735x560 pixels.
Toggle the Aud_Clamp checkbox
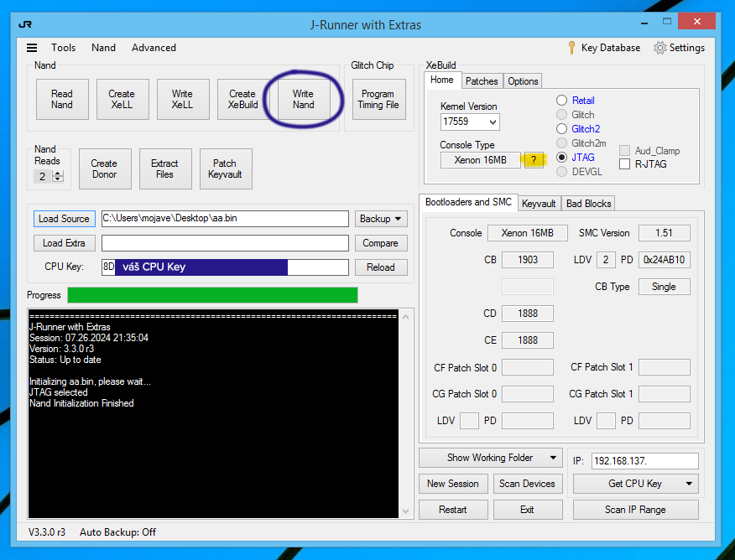(624, 151)
